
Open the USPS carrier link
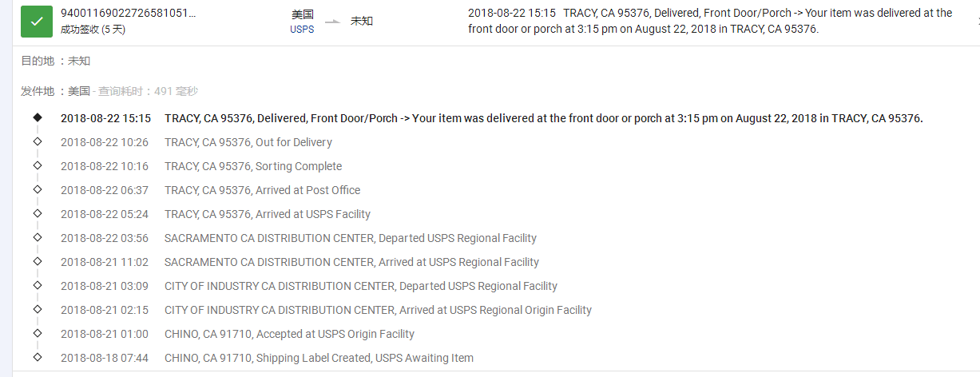click(x=302, y=30)
